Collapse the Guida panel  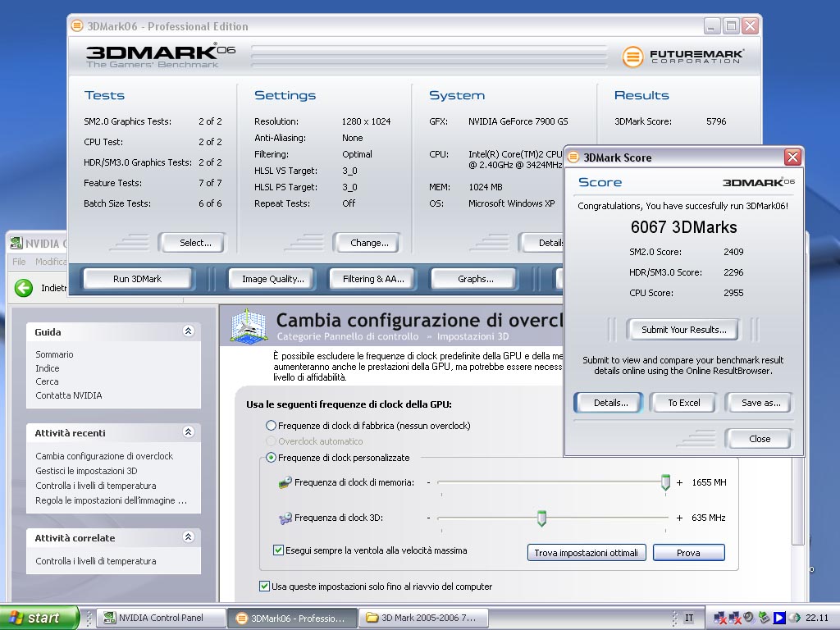(188, 331)
